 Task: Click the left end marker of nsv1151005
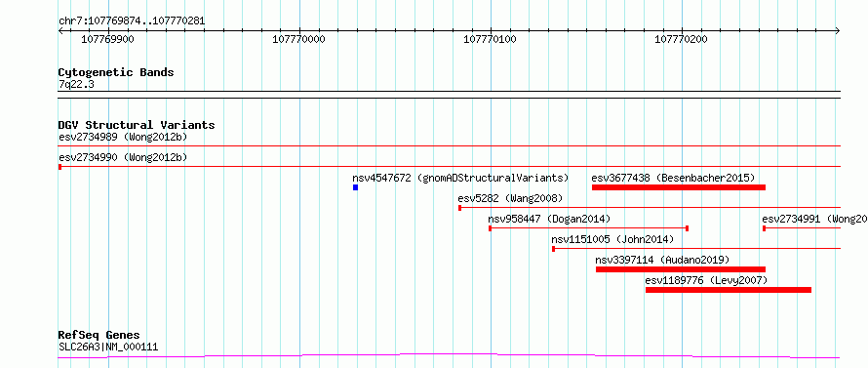[x=553, y=249]
